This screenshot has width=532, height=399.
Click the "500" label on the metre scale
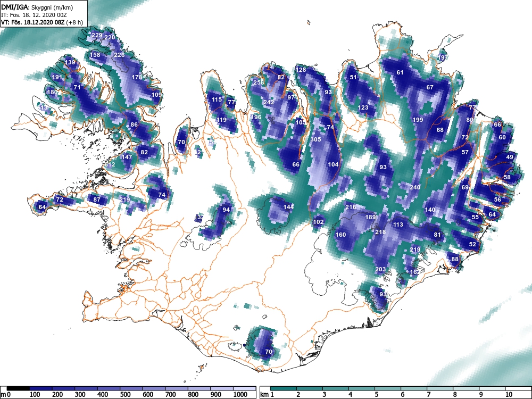(x=125, y=395)
